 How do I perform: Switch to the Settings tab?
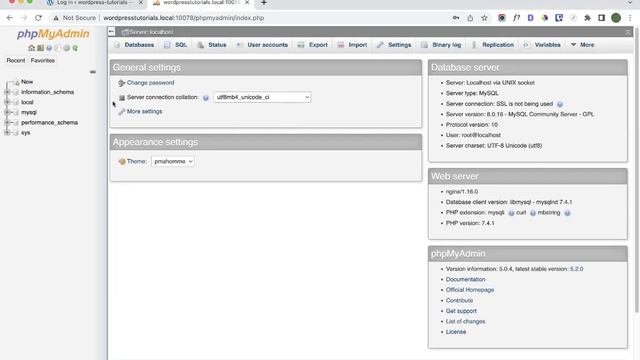(x=394, y=45)
